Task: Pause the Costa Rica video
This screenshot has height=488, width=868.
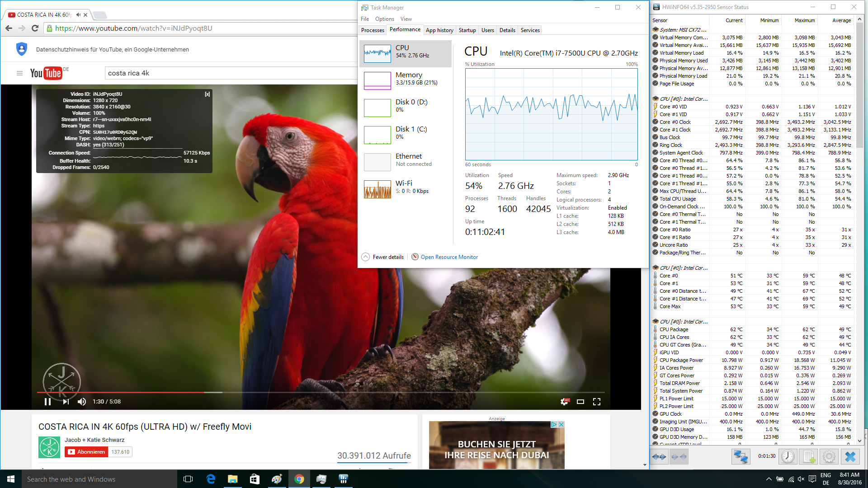Action: tap(47, 402)
